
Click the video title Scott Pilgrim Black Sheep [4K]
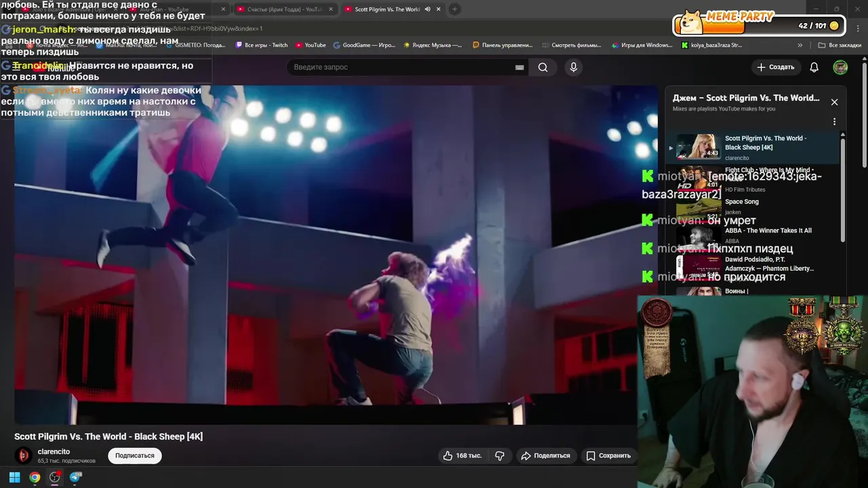point(108,436)
